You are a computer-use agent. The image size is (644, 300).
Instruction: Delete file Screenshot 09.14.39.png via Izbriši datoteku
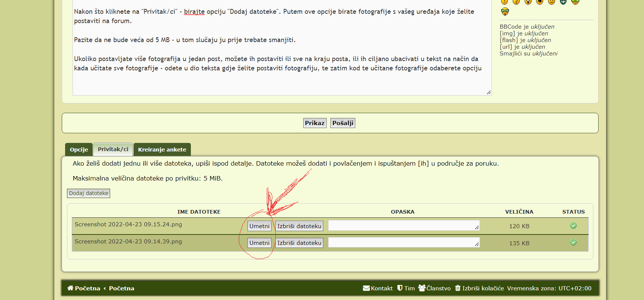[x=299, y=243]
